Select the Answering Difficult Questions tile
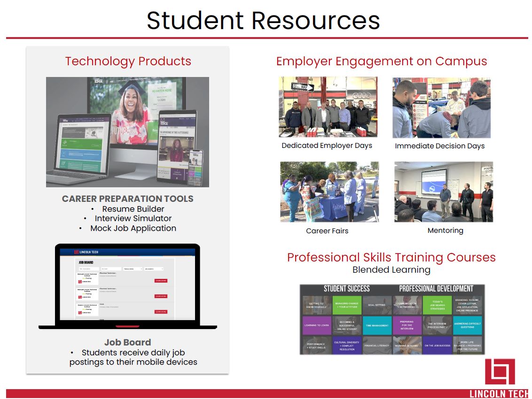 tap(467, 325)
